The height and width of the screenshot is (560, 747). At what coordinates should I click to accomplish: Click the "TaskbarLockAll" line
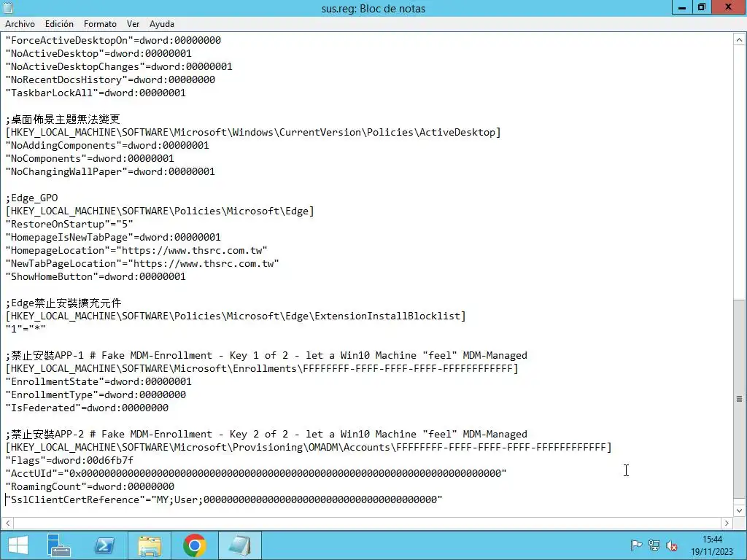(x=96, y=93)
